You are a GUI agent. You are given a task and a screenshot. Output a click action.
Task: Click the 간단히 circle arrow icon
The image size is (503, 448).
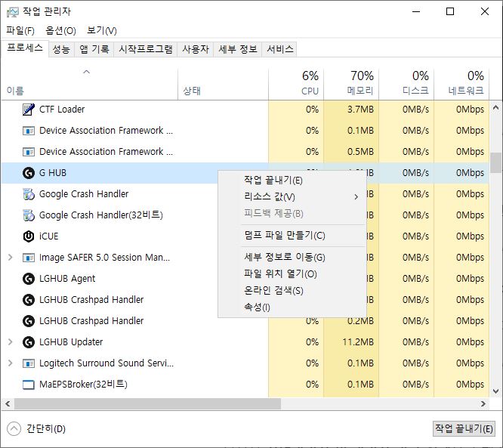point(14,429)
